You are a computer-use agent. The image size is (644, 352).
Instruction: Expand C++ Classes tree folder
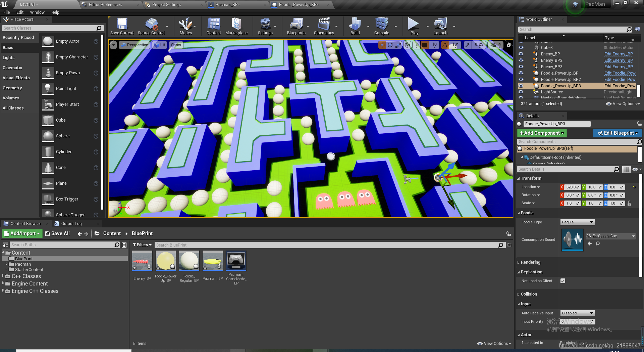pyautogui.click(x=3, y=276)
